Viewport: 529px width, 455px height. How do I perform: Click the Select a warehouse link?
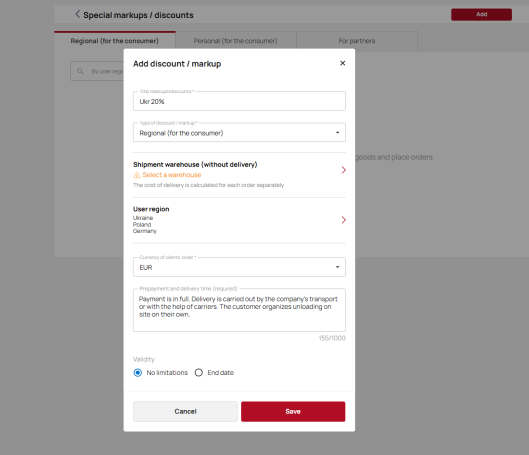(172, 175)
